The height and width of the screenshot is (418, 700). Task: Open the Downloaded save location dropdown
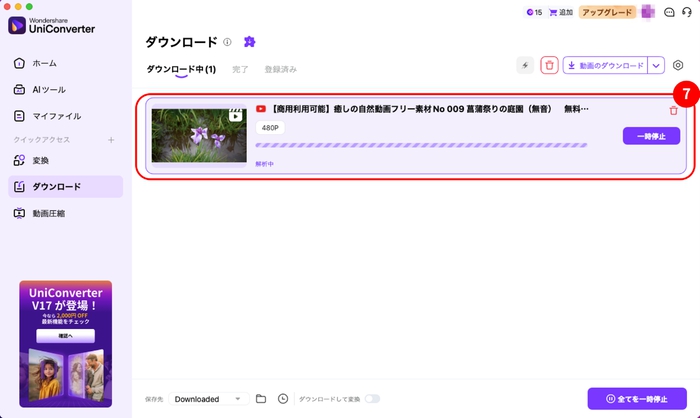click(208, 398)
